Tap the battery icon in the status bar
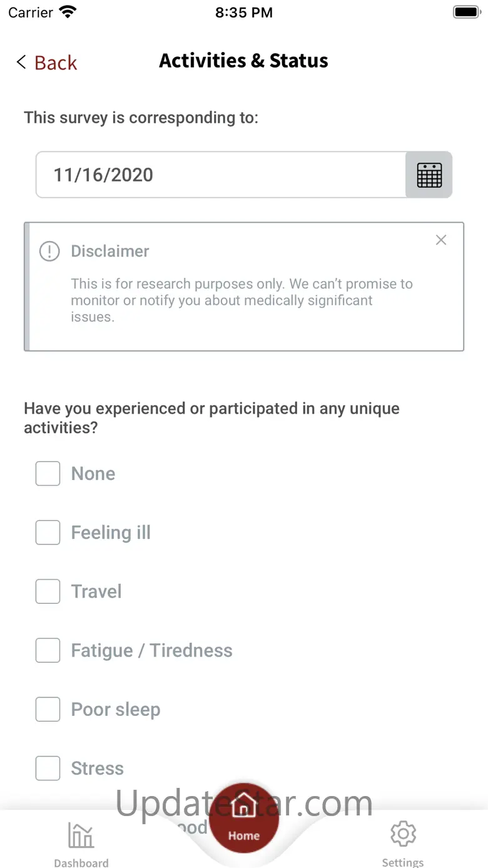The image size is (488, 868). click(x=466, y=12)
